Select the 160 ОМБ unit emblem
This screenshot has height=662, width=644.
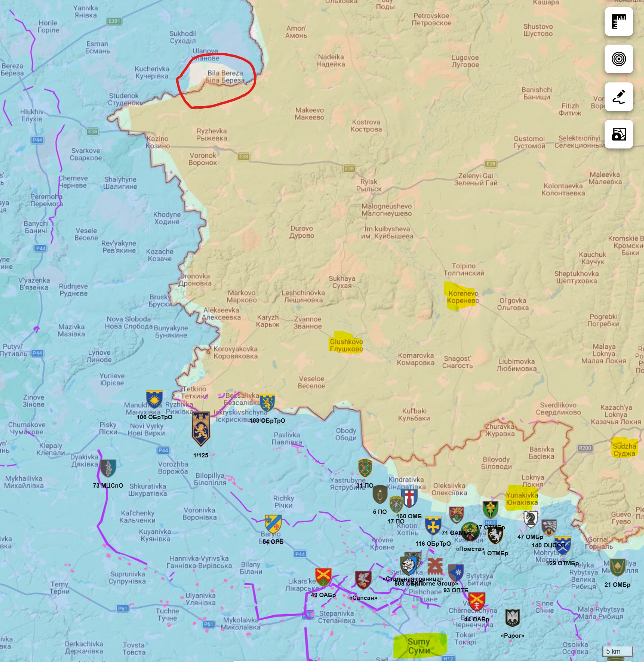pos(409,498)
